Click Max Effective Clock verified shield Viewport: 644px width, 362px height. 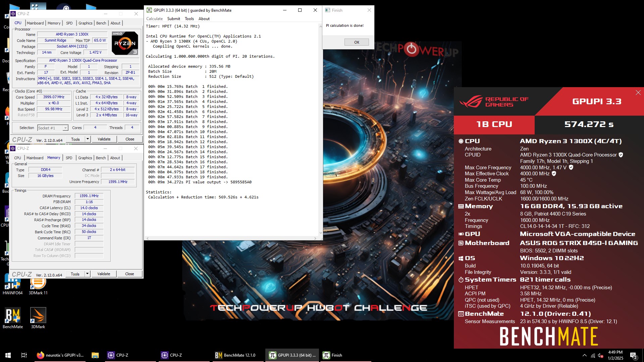click(554, 174)
